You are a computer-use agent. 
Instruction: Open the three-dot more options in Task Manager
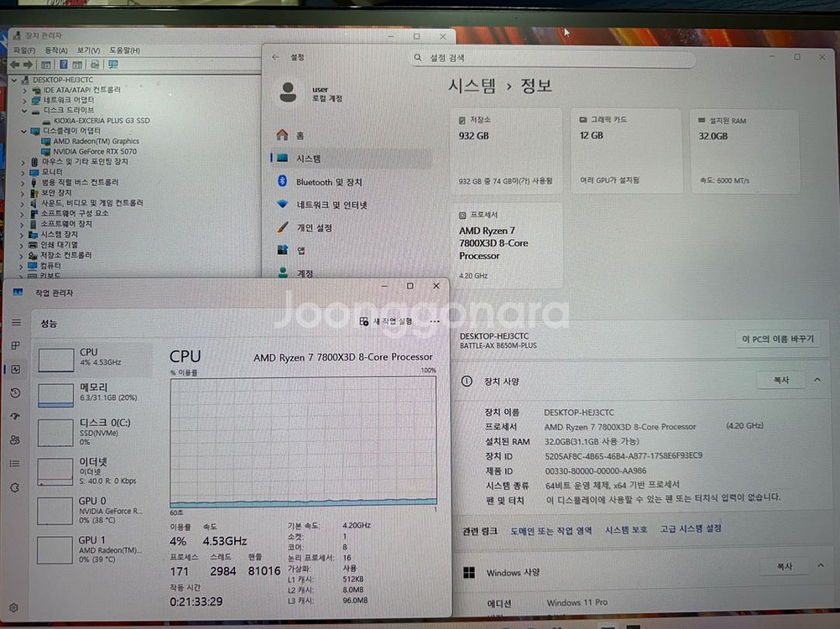[x=435, y=322]
